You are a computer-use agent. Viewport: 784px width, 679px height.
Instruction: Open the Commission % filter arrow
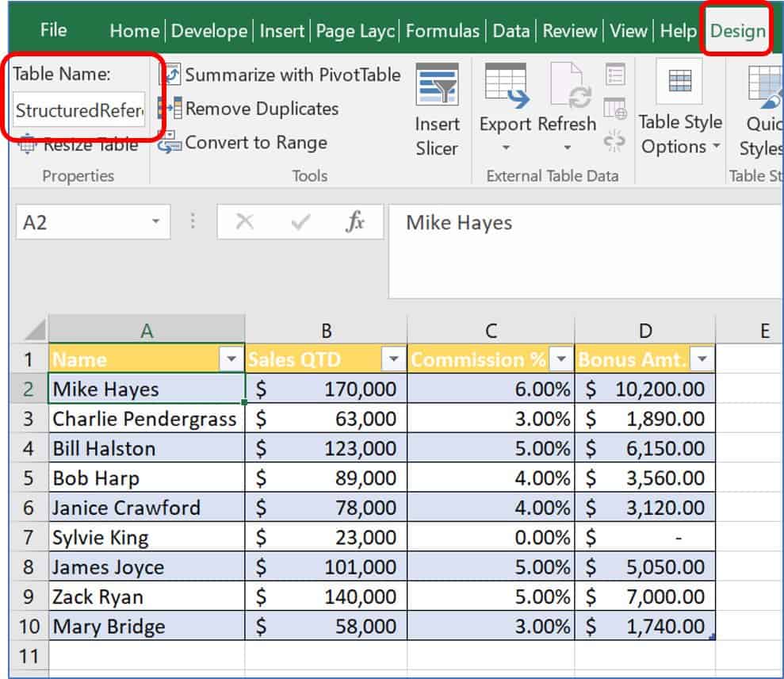point(560,360)
